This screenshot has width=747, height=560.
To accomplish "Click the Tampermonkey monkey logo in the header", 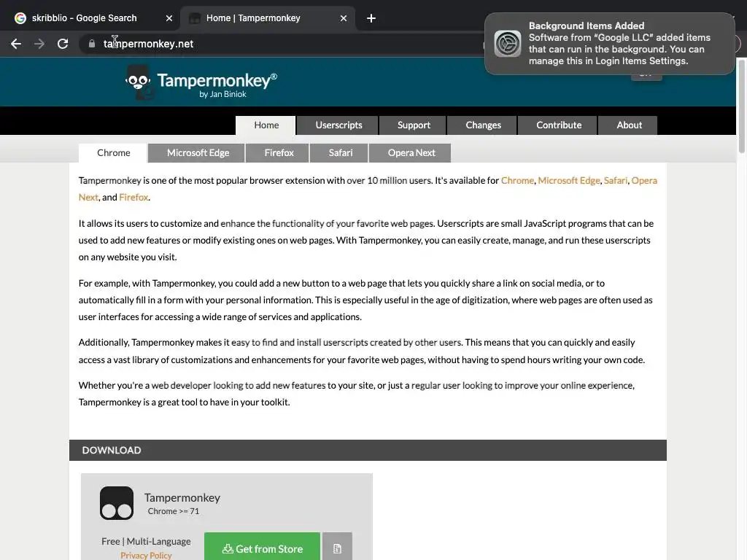I will (x=139, y=82).
